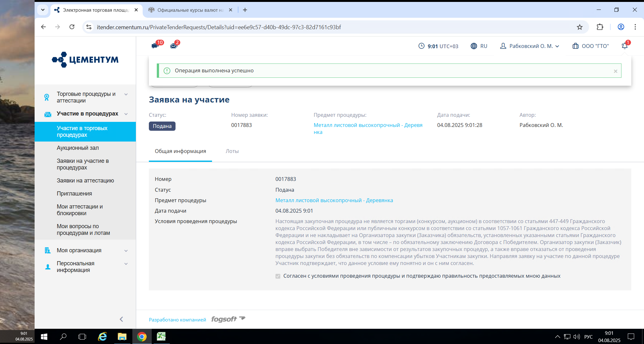Click application number 0017883 in header
The height and width of the screenshot is (344, 644).
pyautogui.click(x=242, y=125)
